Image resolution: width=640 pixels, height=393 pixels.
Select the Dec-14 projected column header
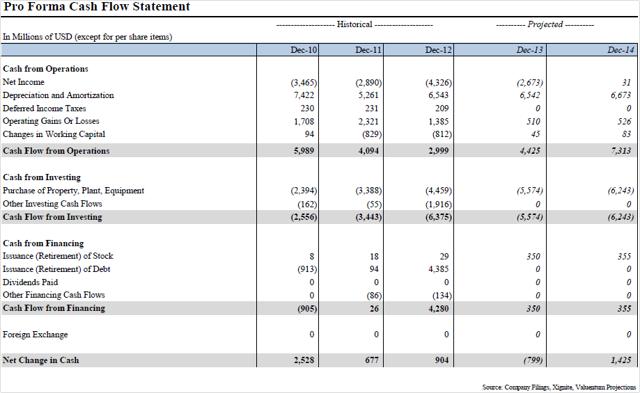tap(621, 50)
